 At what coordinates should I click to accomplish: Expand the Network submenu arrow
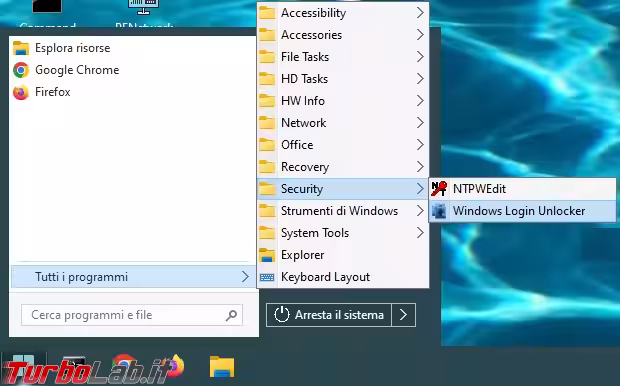click(420, 123)
